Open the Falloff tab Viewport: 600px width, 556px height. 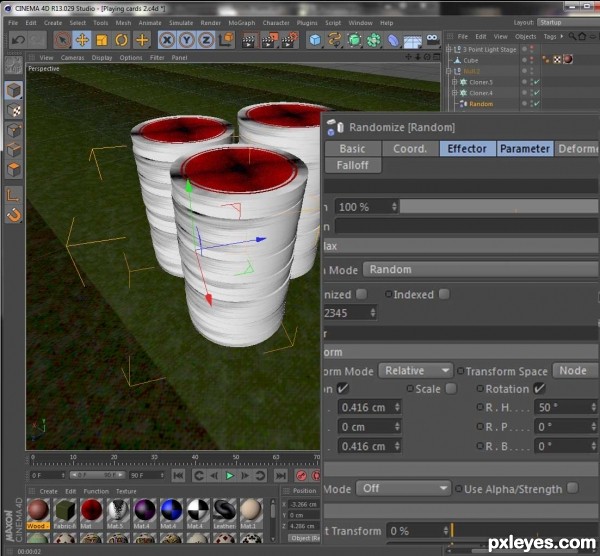tap(352, 165)
